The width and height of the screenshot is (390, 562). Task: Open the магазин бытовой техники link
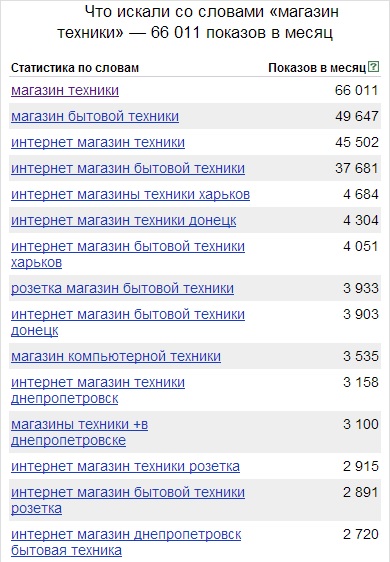click(95, 116)
